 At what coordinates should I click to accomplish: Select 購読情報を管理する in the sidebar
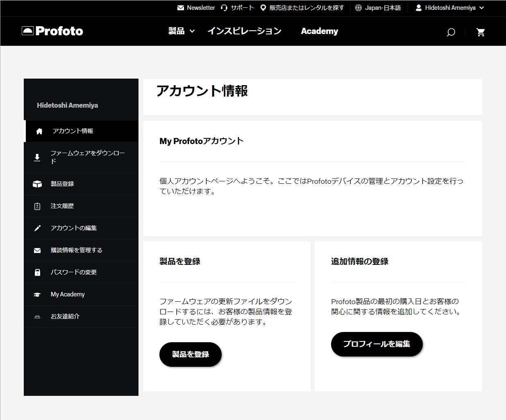click(81, 251)
